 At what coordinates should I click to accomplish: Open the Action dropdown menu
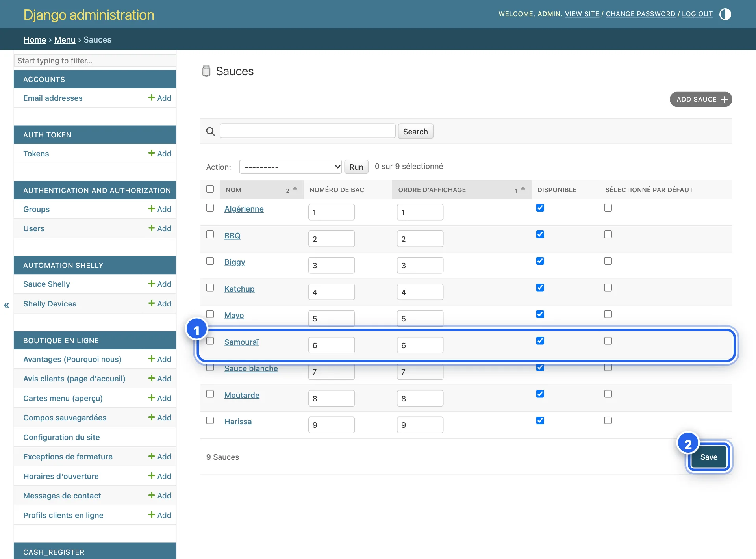[291, 167]
